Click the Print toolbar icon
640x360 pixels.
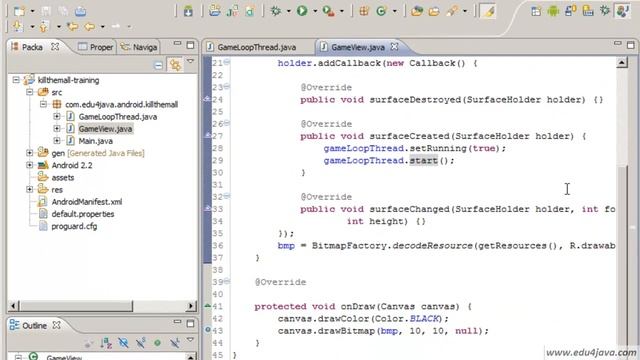pos(80,11)
